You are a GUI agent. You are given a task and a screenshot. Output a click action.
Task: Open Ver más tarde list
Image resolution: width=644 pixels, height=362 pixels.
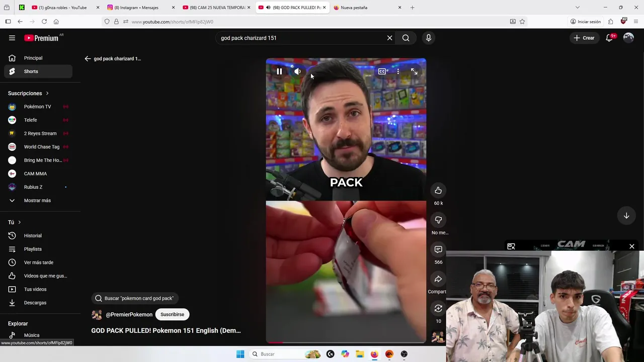38,262
